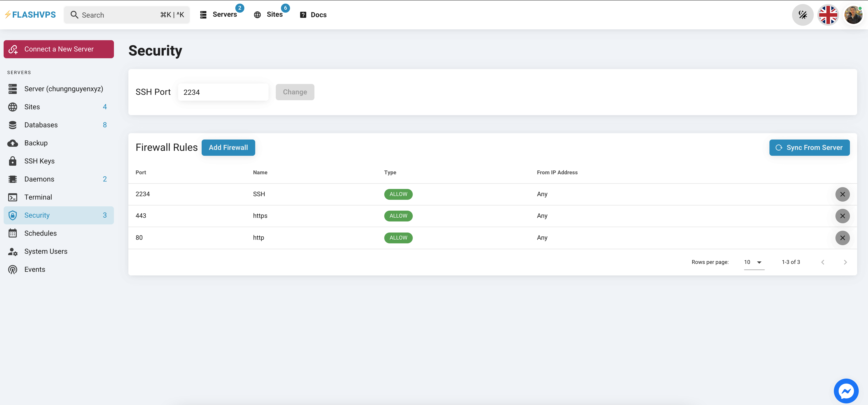868x405 pixels.
Task: Open the Events section
Action: [35, 269]
